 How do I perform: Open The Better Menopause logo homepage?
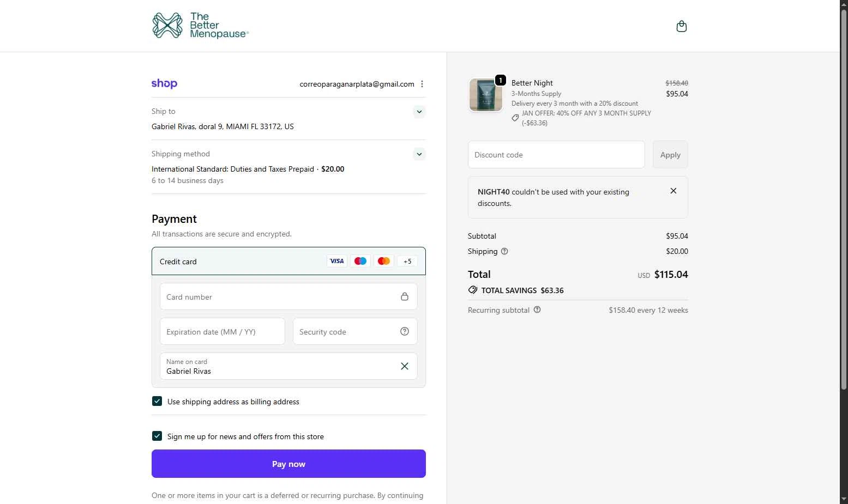point(200,26)
